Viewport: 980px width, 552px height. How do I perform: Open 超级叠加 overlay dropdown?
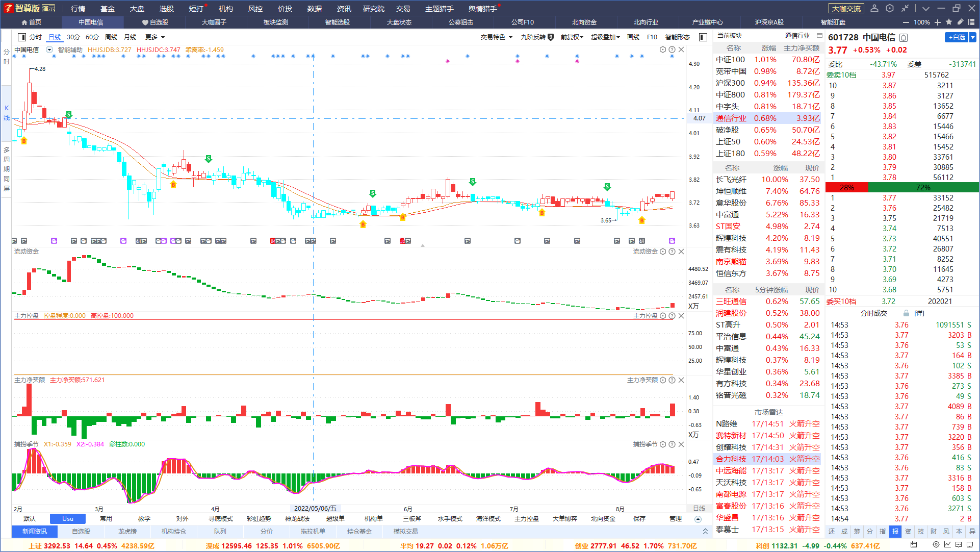(605, 37)
